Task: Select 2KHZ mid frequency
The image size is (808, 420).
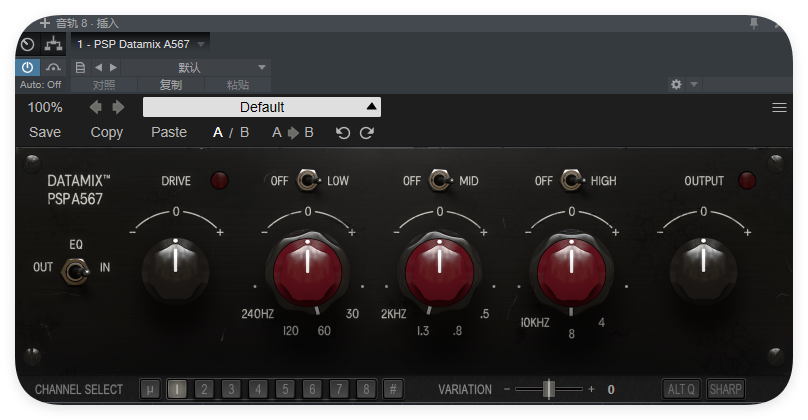Action: 394,314
